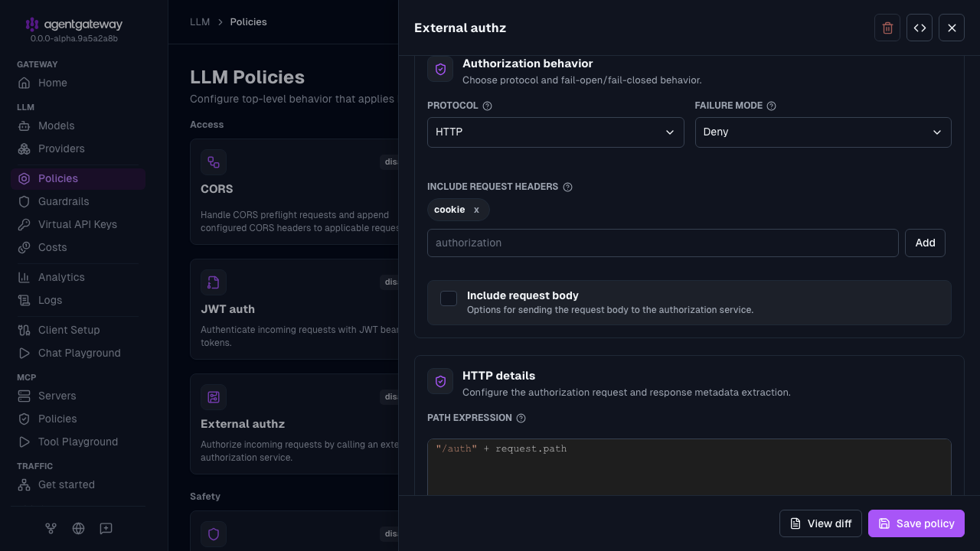Click the View diff button
Screen dimensions: 980x551
tap(821, 523)
